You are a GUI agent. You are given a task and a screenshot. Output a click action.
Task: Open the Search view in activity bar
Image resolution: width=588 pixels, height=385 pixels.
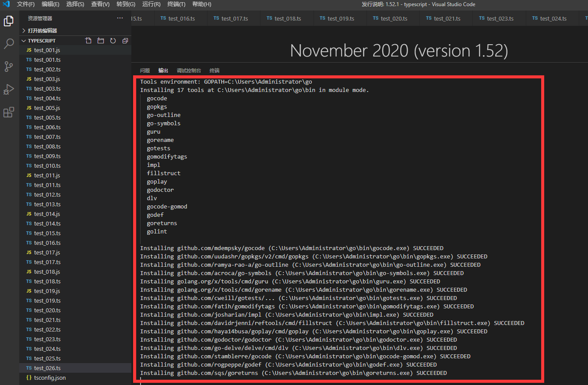[9, 43]
